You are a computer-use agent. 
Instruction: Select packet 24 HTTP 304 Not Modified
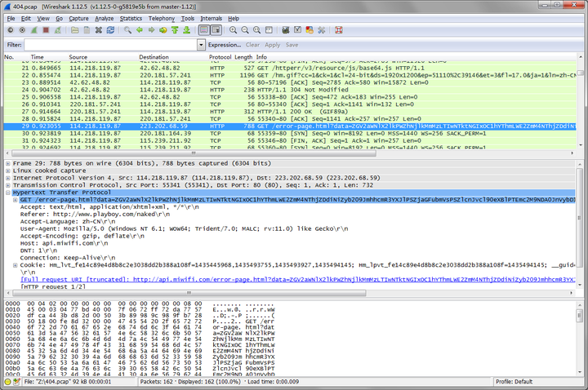click(x=289, y=90)
